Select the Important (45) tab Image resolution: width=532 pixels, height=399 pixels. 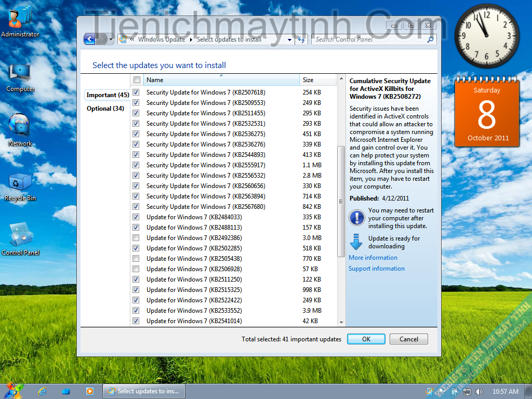click(x=108, y=95)
